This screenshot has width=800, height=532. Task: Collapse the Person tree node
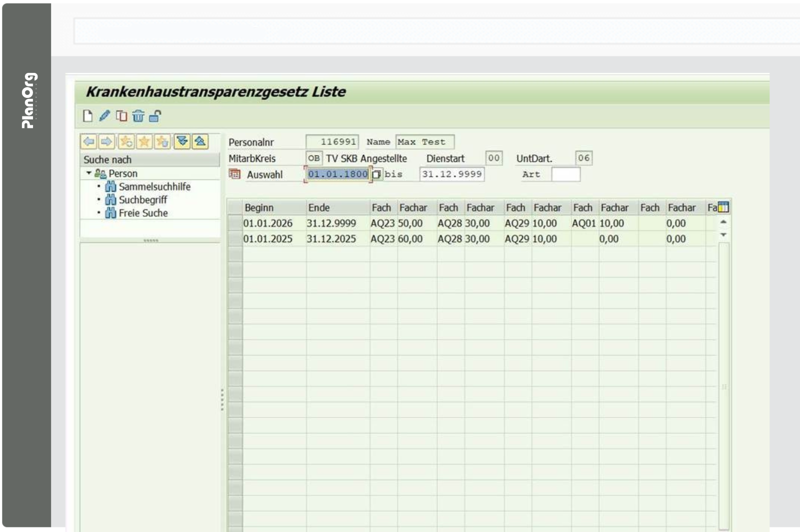coord(89,173)
